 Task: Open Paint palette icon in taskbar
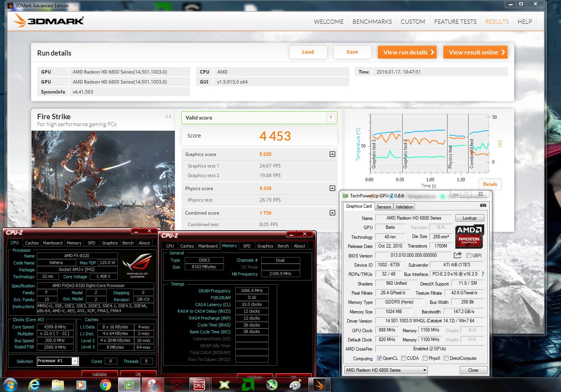coord(295,385)
